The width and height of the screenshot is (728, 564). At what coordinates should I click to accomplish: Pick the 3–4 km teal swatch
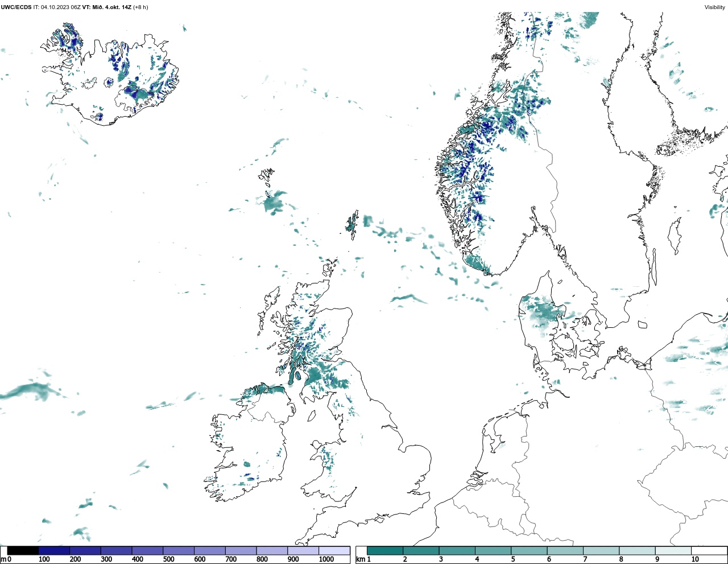457,551
